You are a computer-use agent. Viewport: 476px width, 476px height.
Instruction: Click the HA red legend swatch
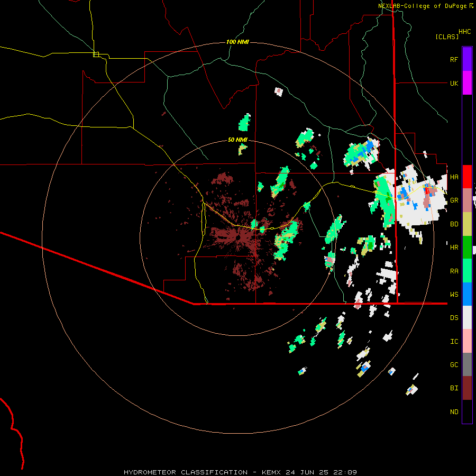(467, 177)
